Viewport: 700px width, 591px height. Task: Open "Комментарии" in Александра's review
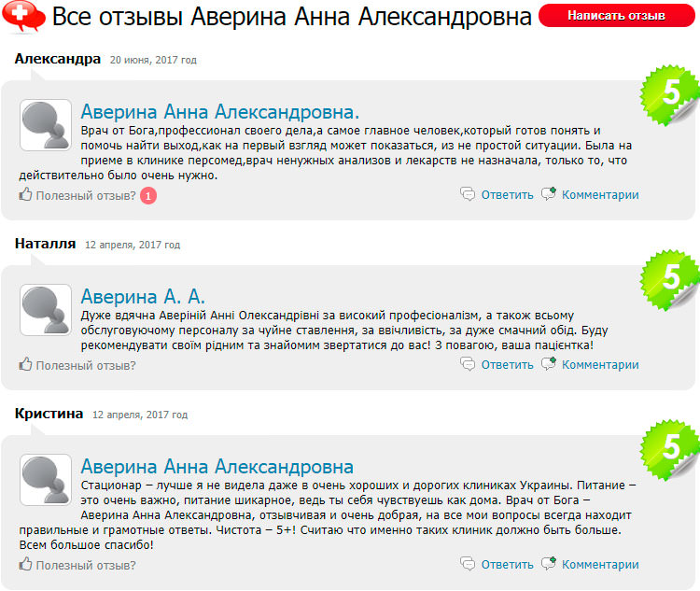[600, 195]
